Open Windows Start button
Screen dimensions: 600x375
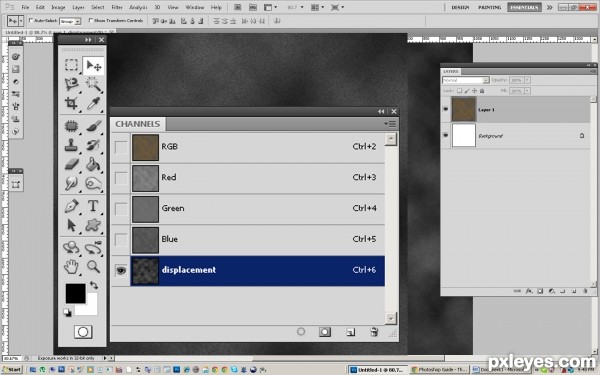pyautogui.click(x=12, y=369)
